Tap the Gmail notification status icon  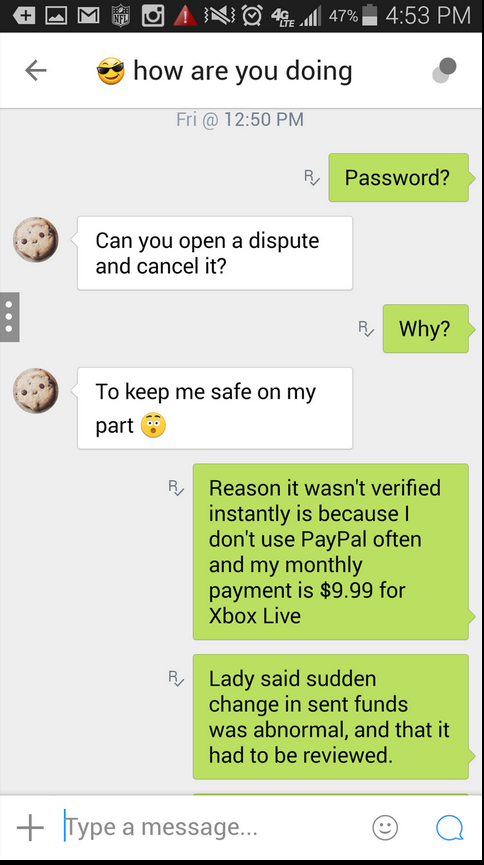(88, 16)
